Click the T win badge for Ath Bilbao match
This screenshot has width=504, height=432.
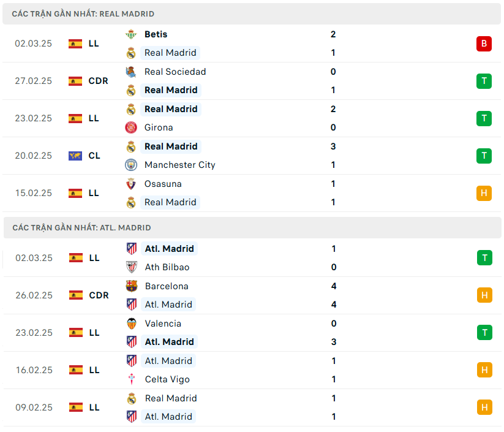click(484, 258)
